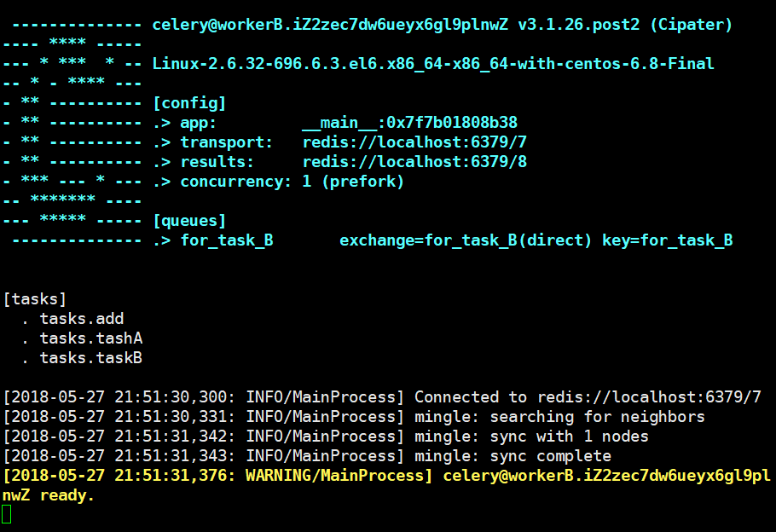Click the concurrency 1 (prefork) value
This screenshot has width=776, height=532.
tap(353, 182)
